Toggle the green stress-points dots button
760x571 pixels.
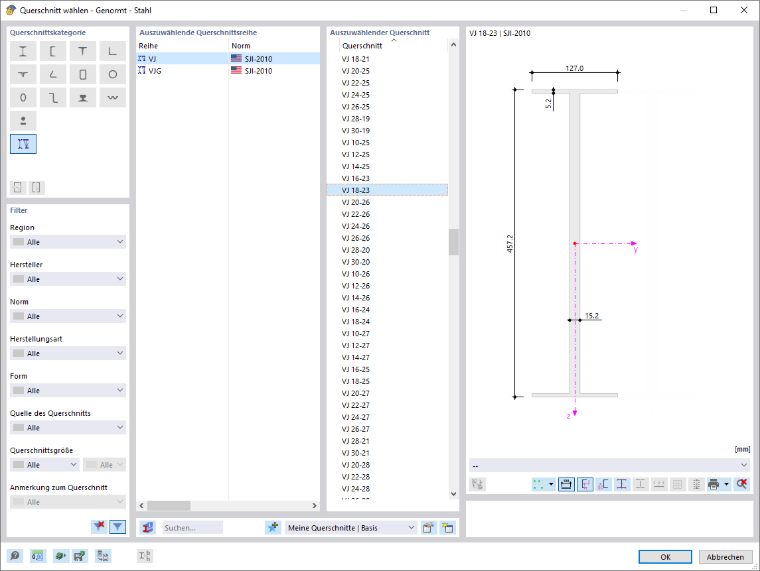[539, 484]
